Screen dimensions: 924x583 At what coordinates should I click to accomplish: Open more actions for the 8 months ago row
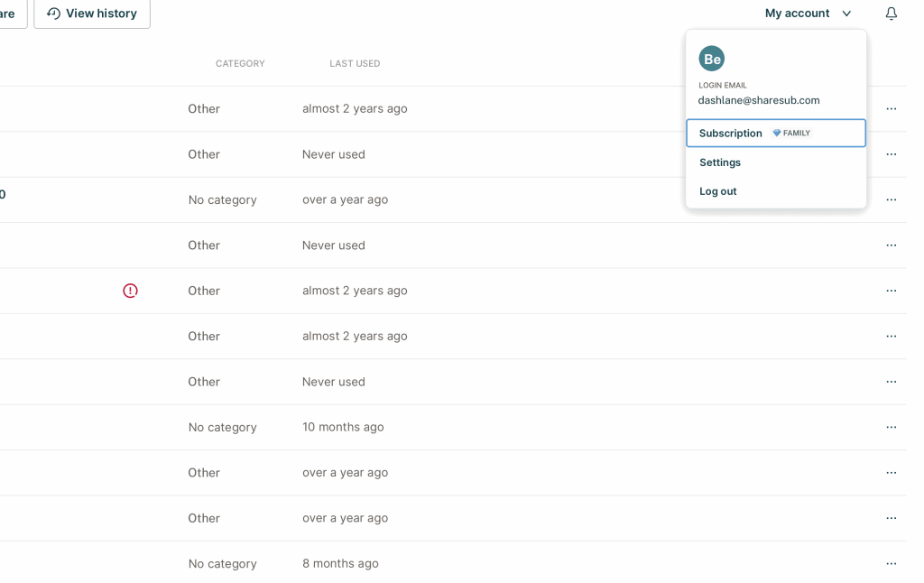click(891, 563)
